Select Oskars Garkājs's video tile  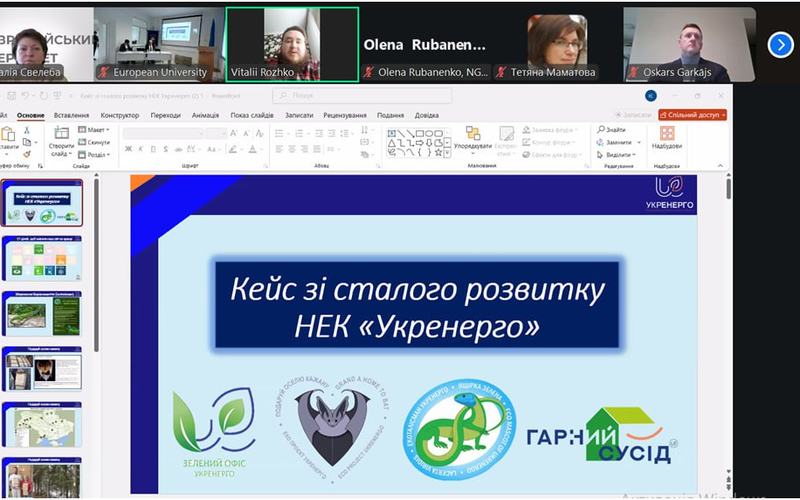(x=689, y=44)
